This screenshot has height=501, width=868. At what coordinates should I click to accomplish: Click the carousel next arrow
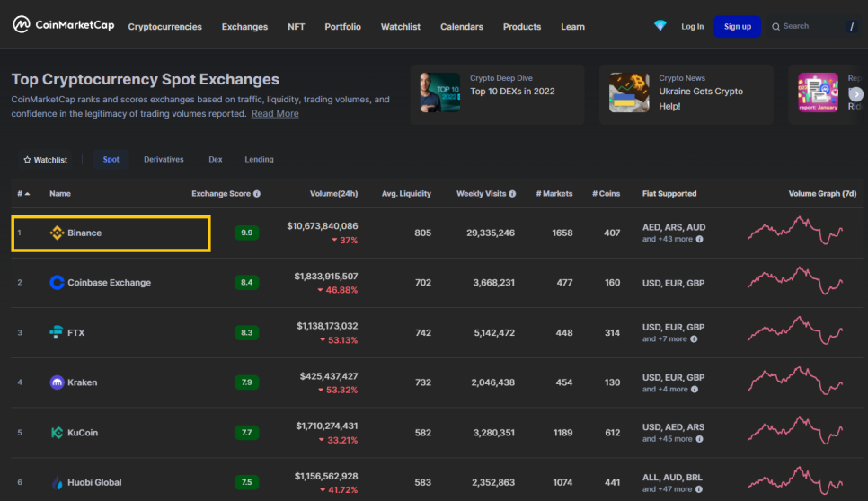[856, 94]
